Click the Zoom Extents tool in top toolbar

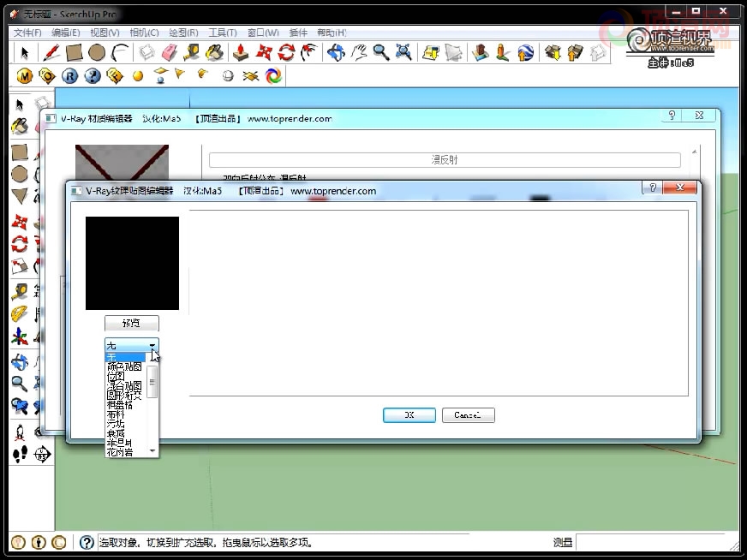coord(403,52)
